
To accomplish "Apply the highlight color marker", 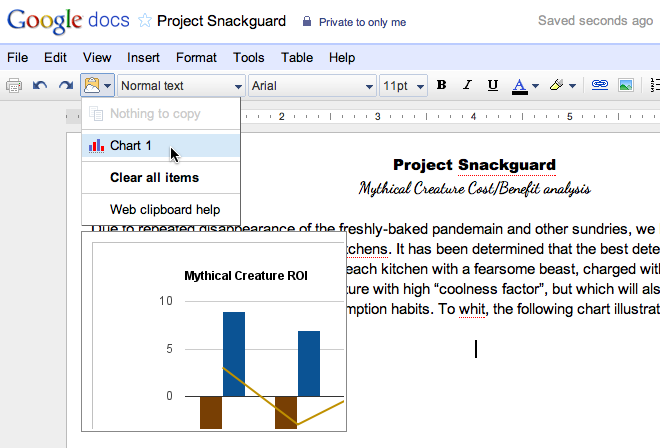I will [x=556, y=85].
